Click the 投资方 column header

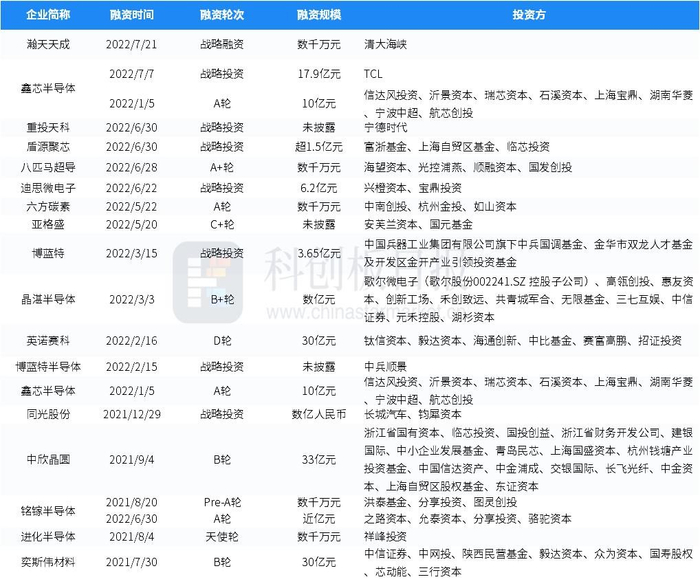point(529,15)
